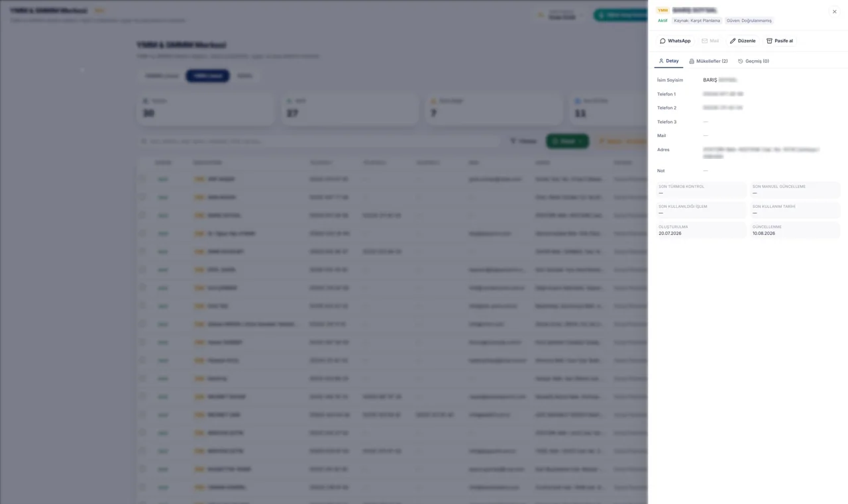Image resolution: width=848 pixels, height=504 pixels.
Task: Open the Geçmiş (0) history tab
Action: (x=753, y=61)
